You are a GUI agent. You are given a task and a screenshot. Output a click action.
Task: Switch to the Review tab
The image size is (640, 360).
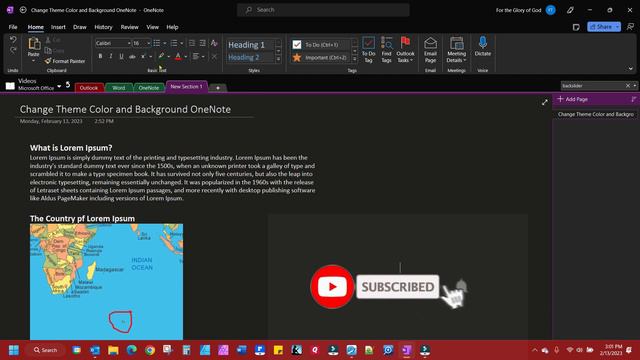[129, 27]
